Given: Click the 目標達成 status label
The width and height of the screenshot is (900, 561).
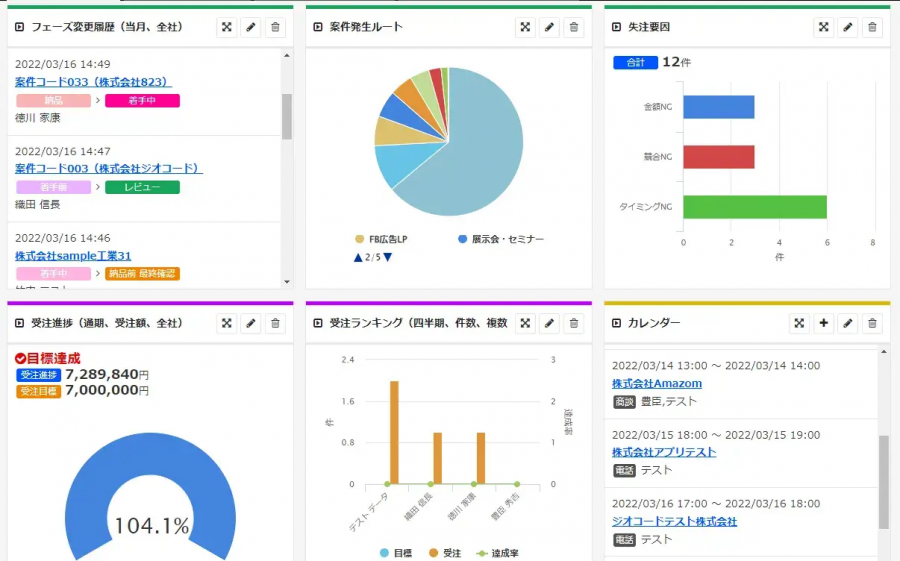Looking at the screenshot, I should 48,358.
